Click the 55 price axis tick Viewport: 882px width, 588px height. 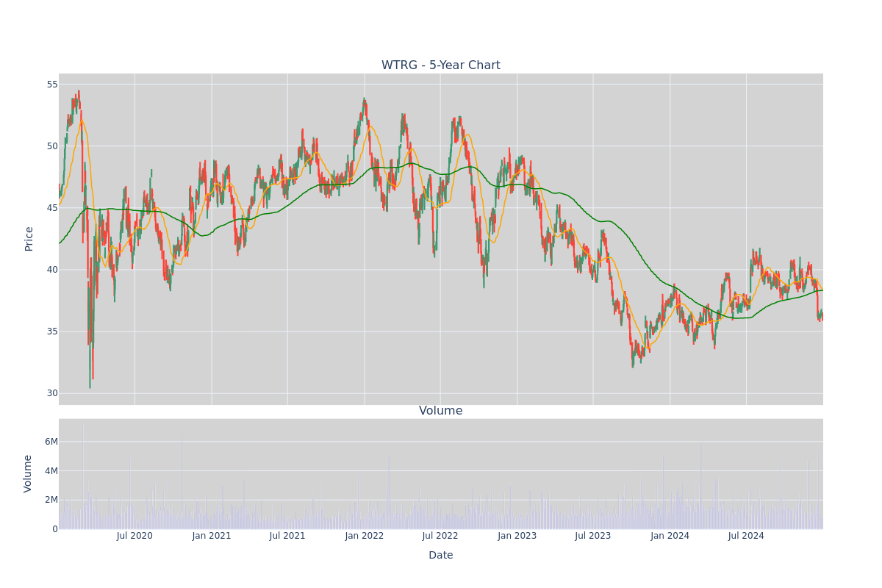52,84
